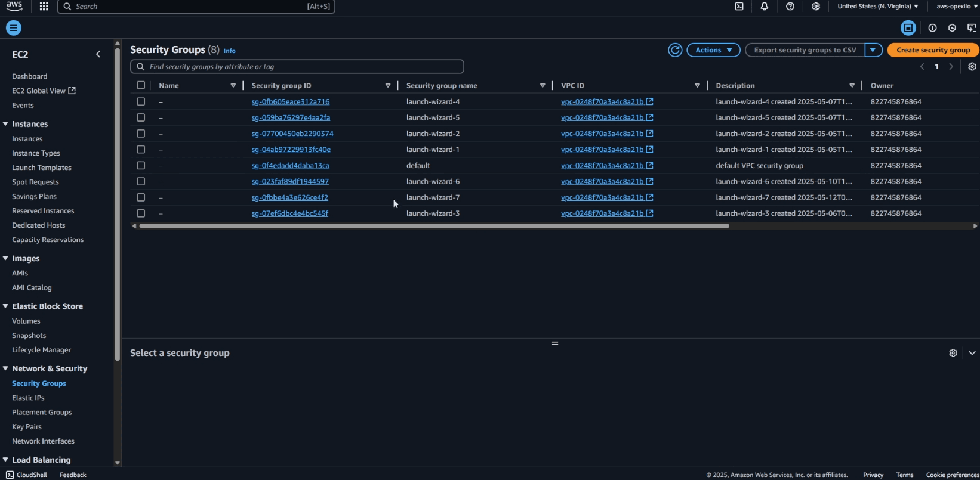Collapse the Instances sidebar section
Image resolution: width=980 pixels, height=480 pixels.
pyautogui.click(x=5, y=124)
